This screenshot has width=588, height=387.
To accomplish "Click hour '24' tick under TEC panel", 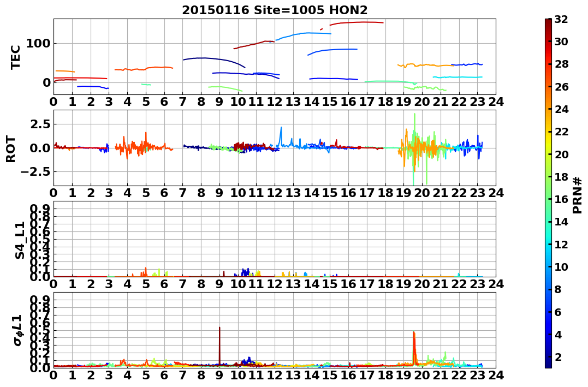I will click(x=496, y=102).
